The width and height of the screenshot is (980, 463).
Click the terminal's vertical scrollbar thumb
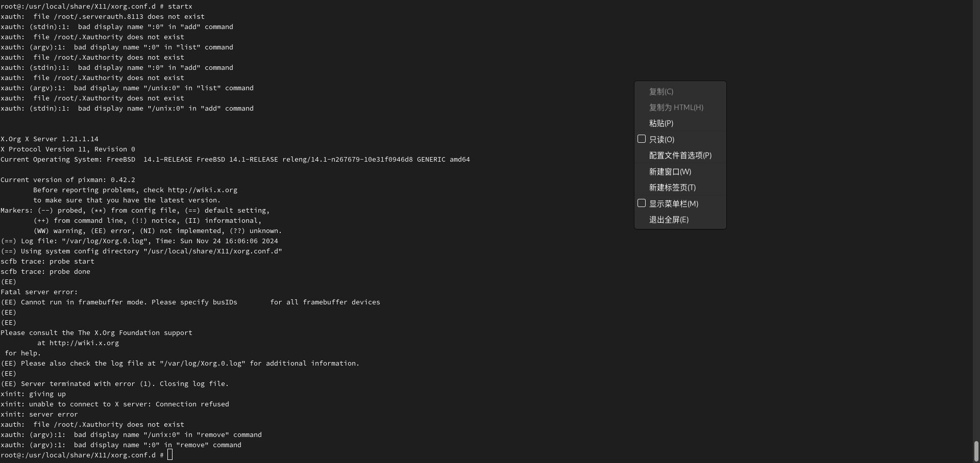(976, 451)
